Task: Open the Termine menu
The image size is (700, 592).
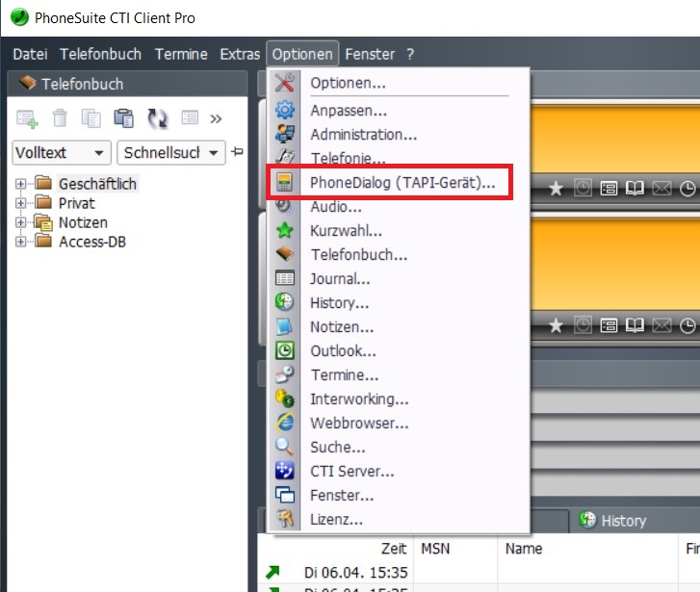Action: click(181, 54)
